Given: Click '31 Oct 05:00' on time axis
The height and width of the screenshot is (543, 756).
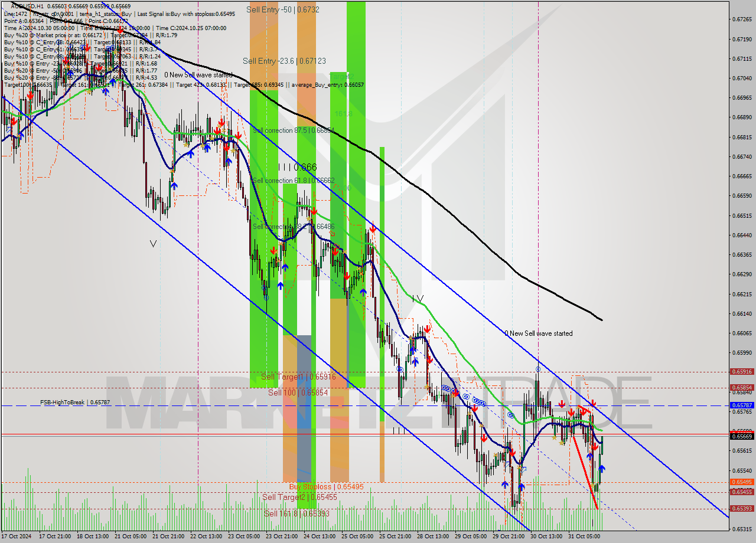Looking at the screenshot, I should pyautogui.click(x=584, y=537).
